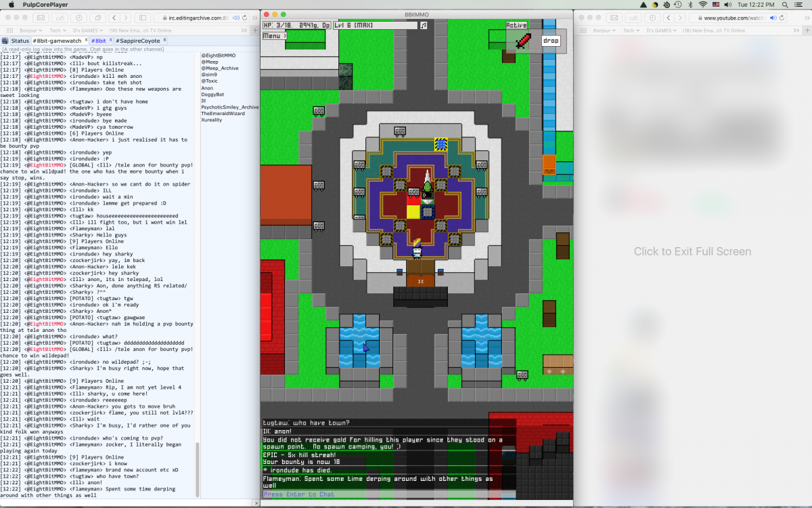
Task: Open history clock in left Safari toolbar
Action: 80,18
